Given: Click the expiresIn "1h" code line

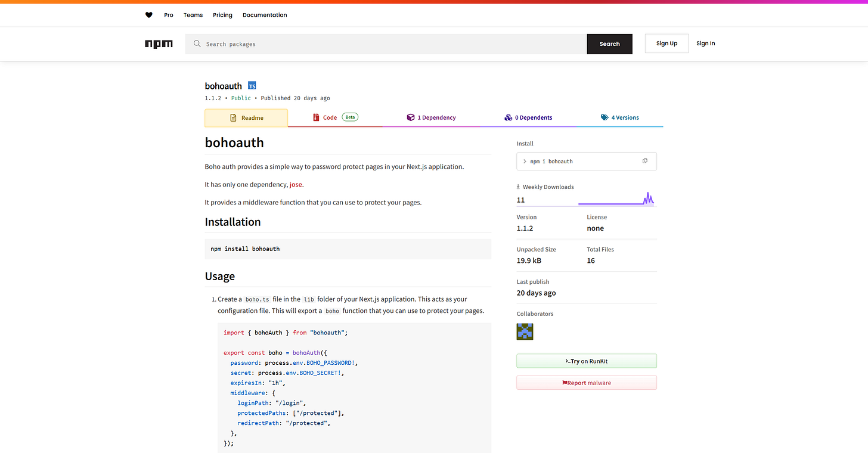Looking at the screenshot, I should [258, 383].
